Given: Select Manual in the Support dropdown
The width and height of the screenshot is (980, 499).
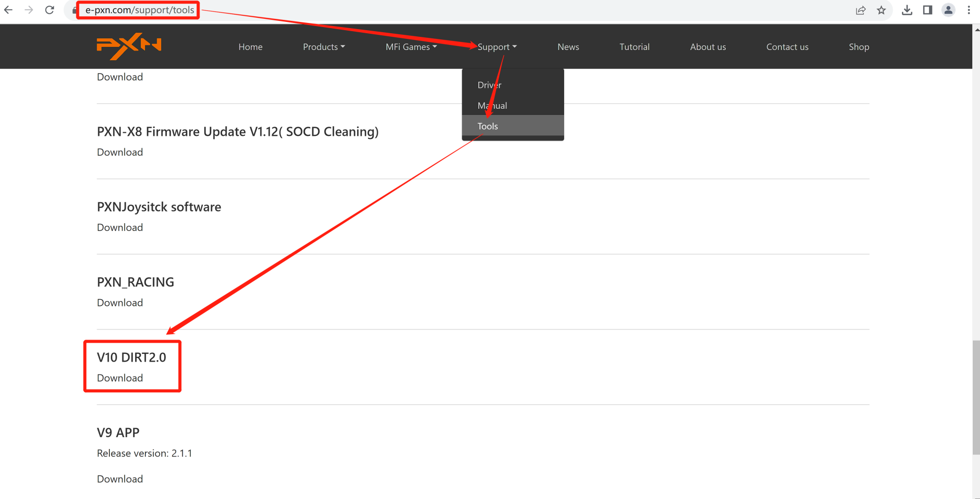Looking at the screenshot, I should (513, 105).
